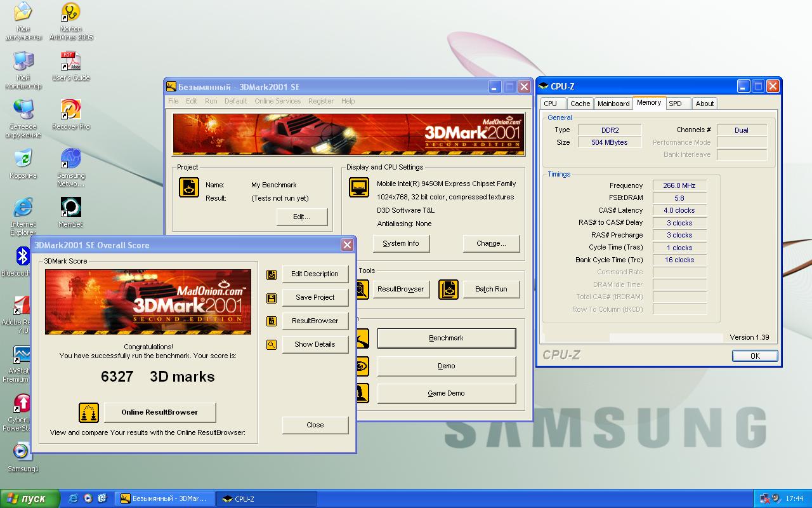Launch Internet Explorer from desktop
The height and width of the screenshot is (508, 812).
tap(23, 217)
